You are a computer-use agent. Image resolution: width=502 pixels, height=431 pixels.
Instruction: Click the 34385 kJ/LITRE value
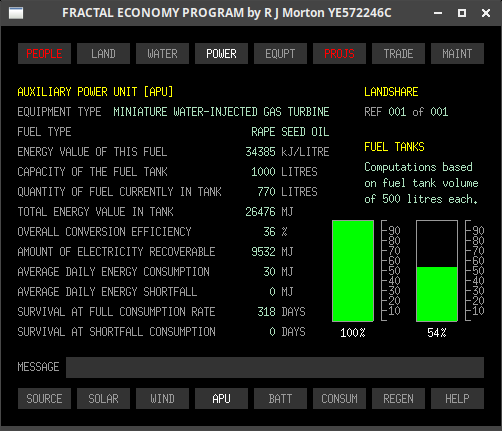pos(287,152)
